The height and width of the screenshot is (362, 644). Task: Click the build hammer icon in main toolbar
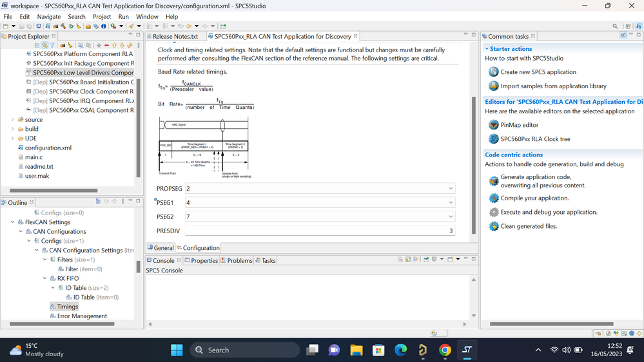tap(63, 26)
